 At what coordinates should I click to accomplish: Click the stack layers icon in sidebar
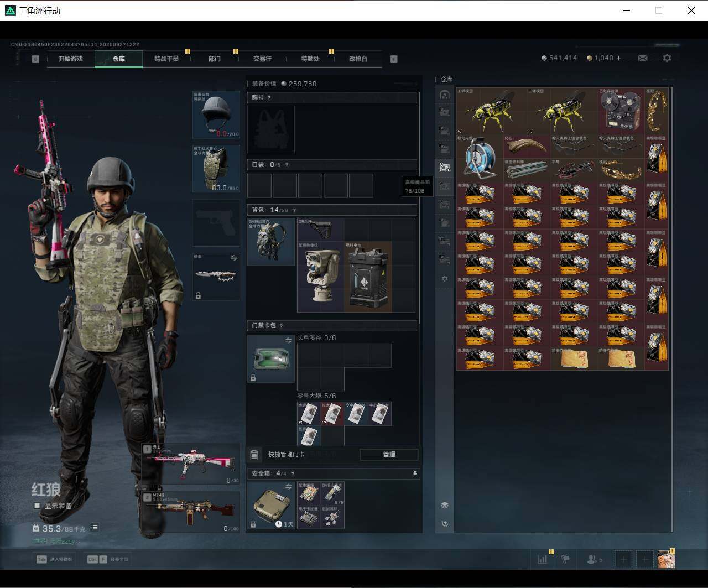point(444,505)
